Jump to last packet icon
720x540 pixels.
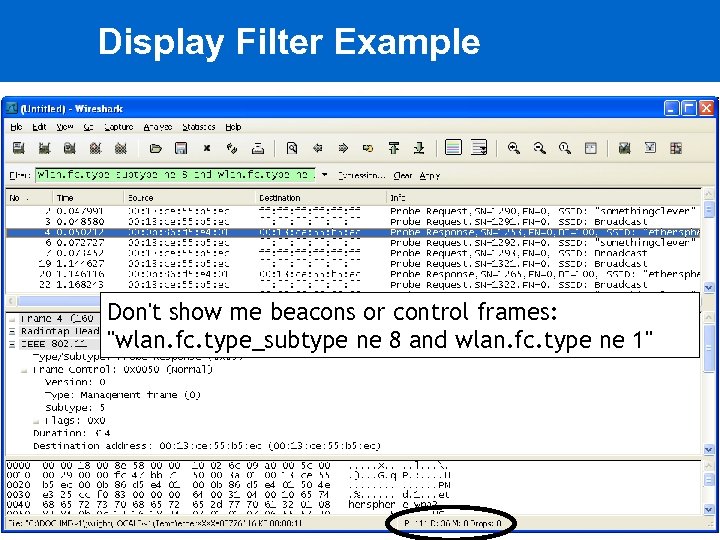(x=419, y=148)
